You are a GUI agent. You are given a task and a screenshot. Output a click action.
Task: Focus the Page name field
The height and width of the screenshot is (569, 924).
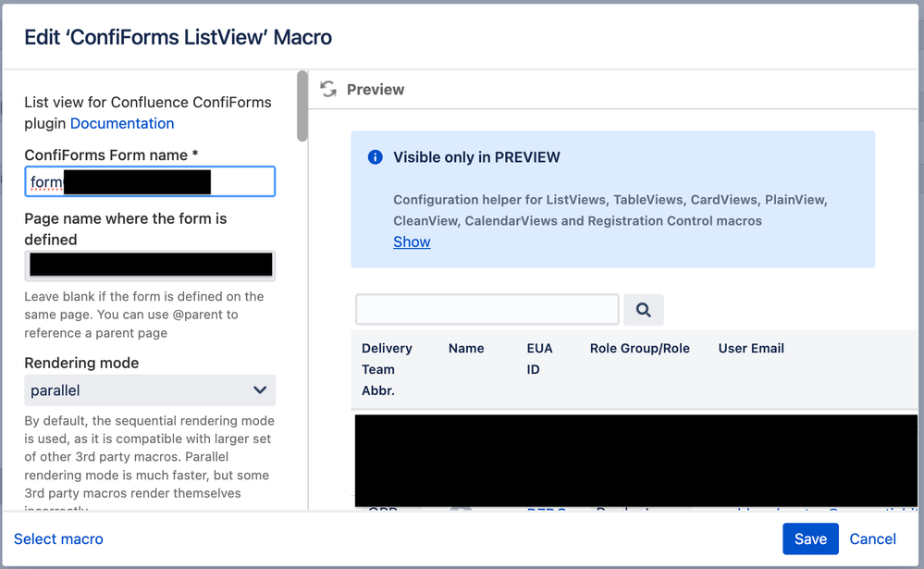pyautogui.click(x=150, y=266)
